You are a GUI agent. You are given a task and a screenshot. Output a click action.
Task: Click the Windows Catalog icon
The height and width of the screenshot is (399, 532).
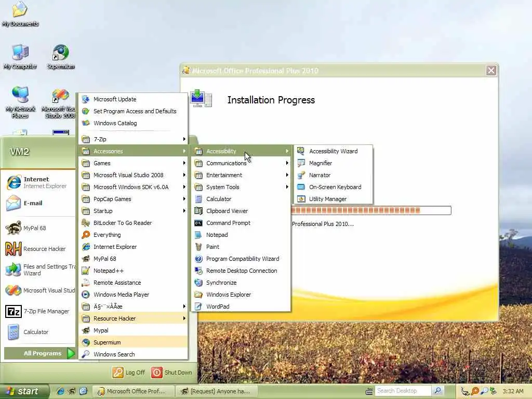point(86,123)
